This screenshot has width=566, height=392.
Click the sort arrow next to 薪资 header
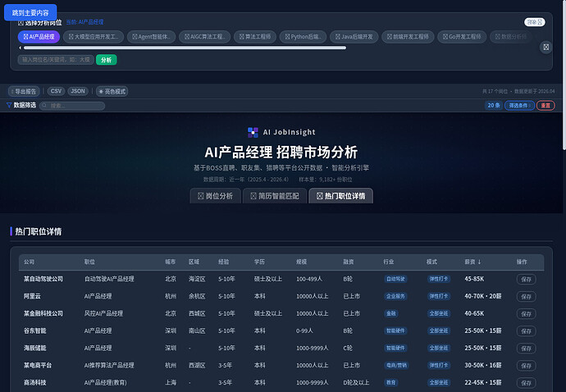tap(479, 262)
